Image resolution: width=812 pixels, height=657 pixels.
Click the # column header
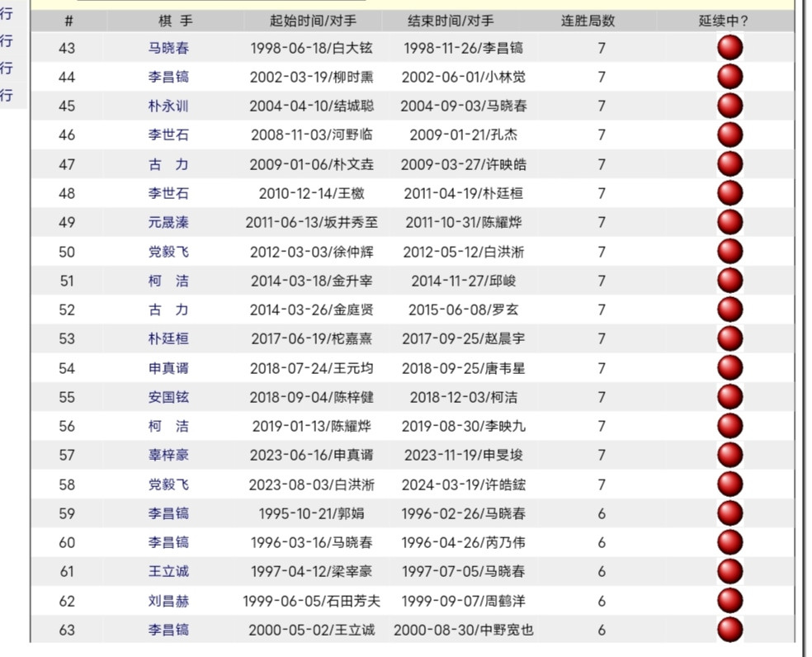point(68,21)
